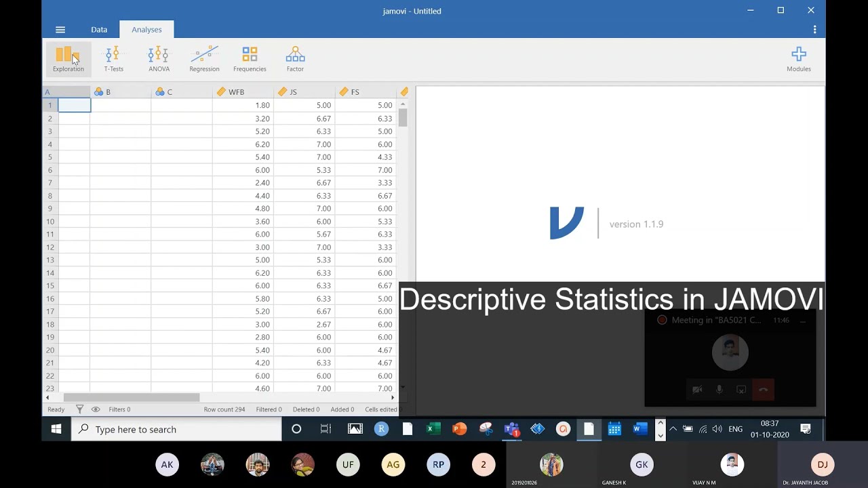The image size is (868, 488).
Task: Click the horizontal scrollbar thumb of data grid
Action: [132, 397]
